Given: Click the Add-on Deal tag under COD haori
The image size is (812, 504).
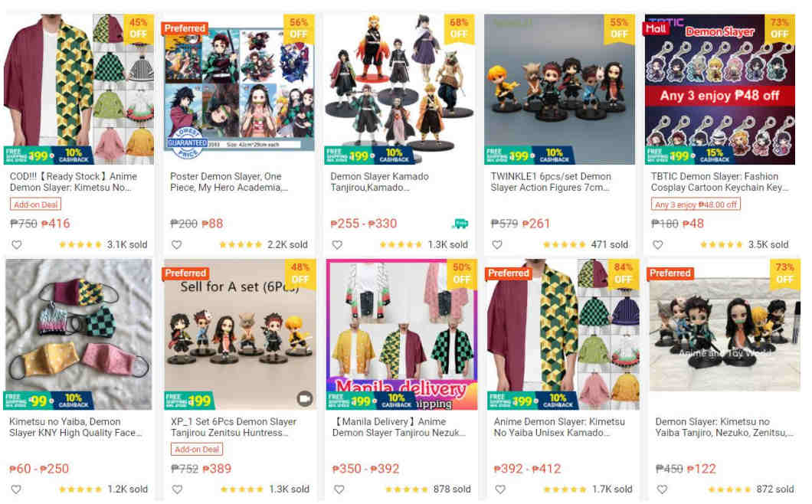Looking at the screenshot, I should [x=35, y=205].
